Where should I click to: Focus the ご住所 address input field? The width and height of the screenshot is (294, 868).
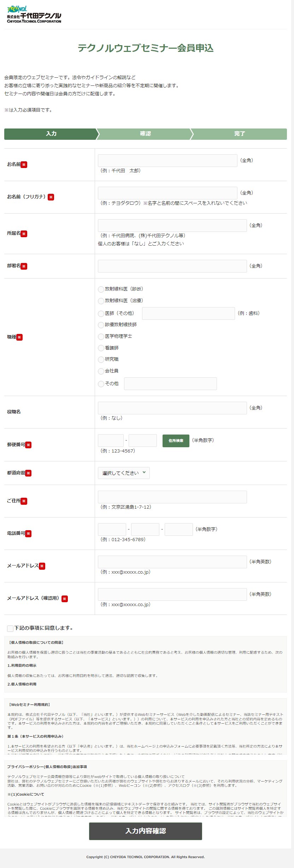(172, 497)
